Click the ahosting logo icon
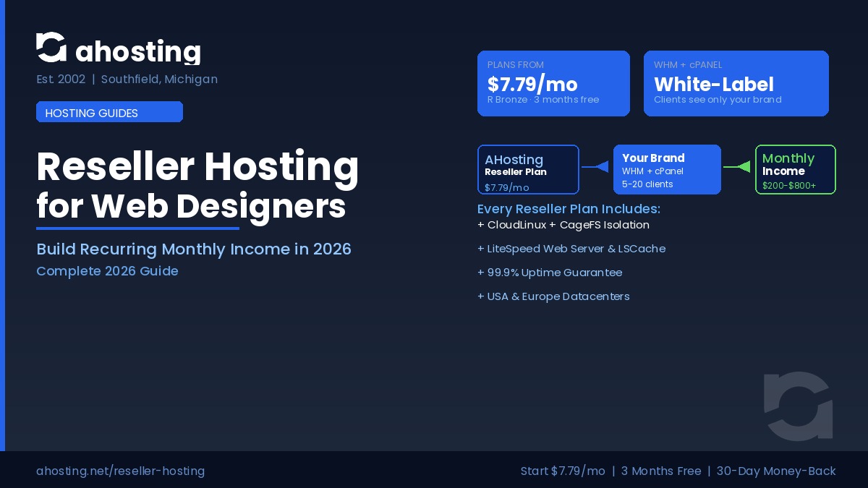Screen dimensions: 868x488 point(51,48)
